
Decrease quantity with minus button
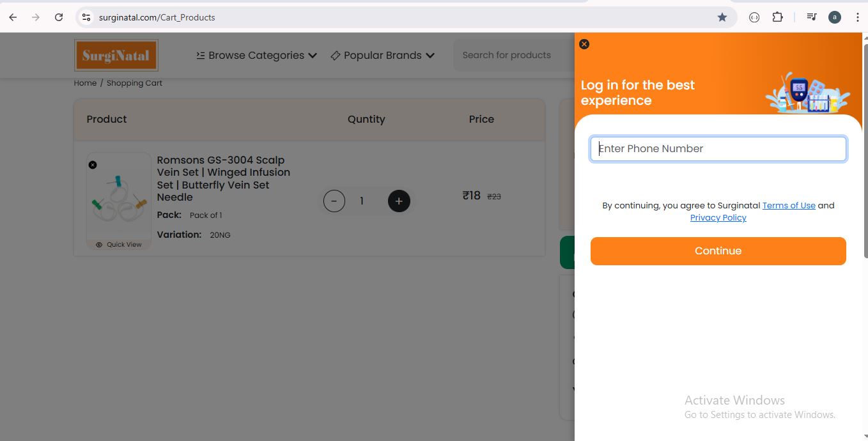click(334, 201)
